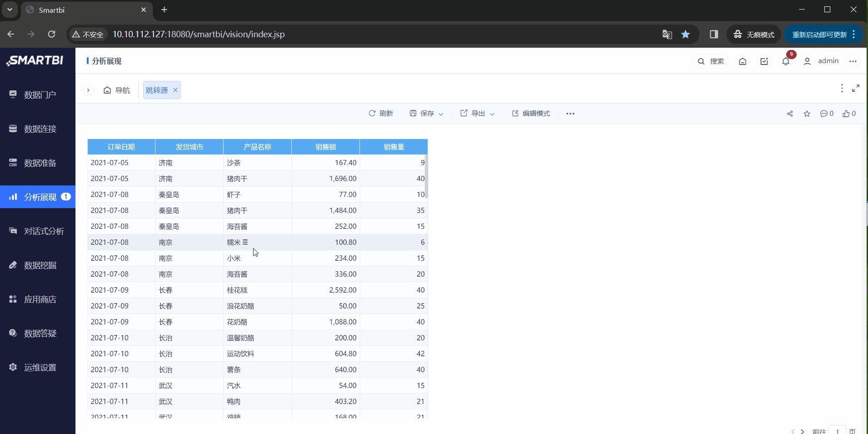
Task: Select the 沙茶 product cell
Action: click(258, 163)
